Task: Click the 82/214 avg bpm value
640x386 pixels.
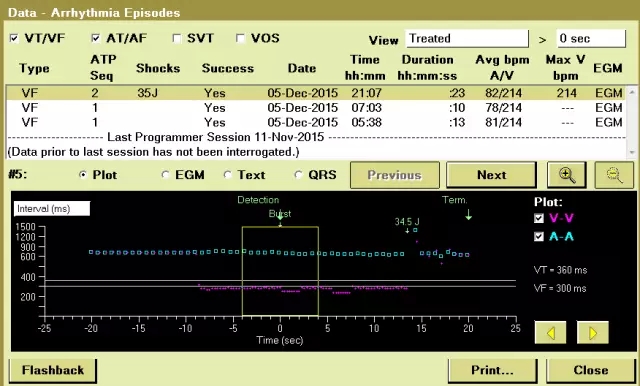Action: [x=503, y=93]
